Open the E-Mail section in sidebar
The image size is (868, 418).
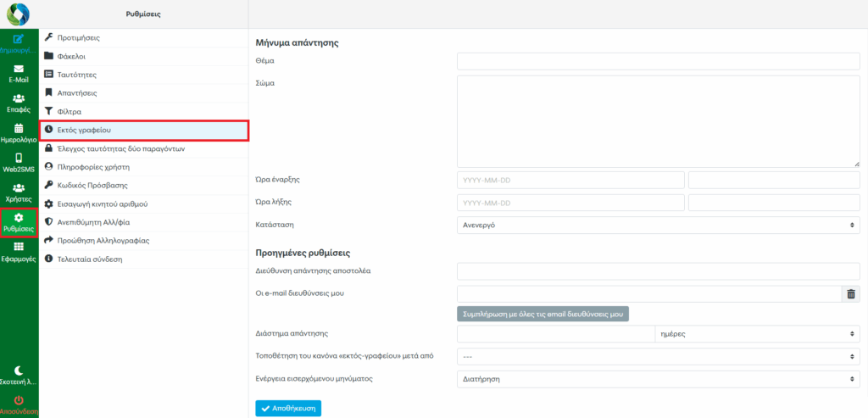(19, 73)
